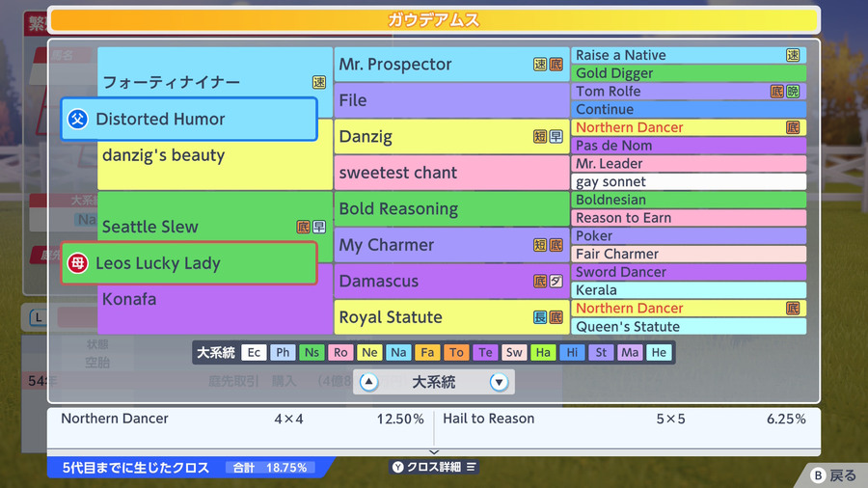Select the Bold Reasoning pedigree cell

[451, 209]
